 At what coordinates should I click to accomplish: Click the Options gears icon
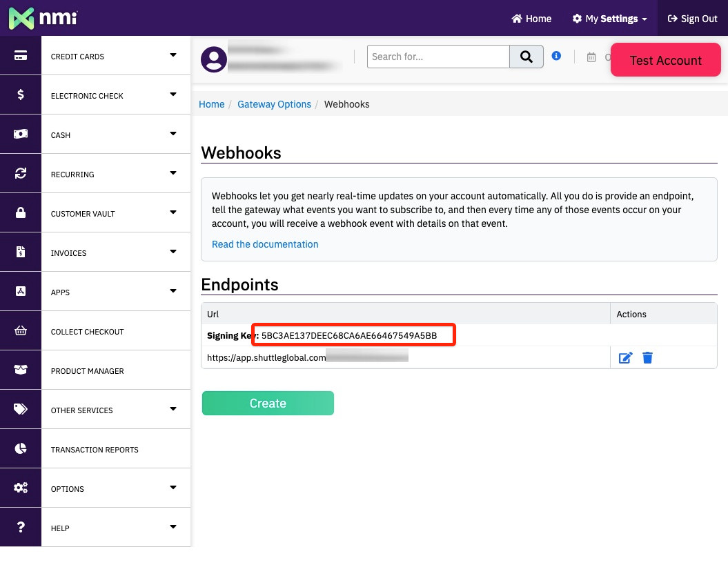[x=21, y=488]
